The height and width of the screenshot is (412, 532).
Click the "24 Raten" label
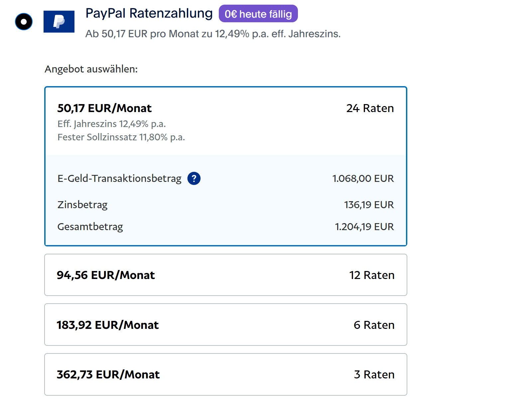tap(370, 108)
